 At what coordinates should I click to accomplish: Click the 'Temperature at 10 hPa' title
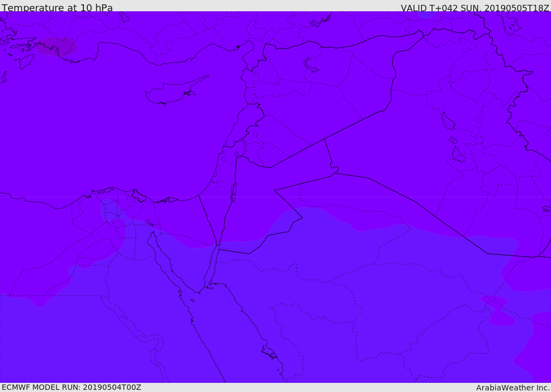pyautogui.click(x=57, y=8)
